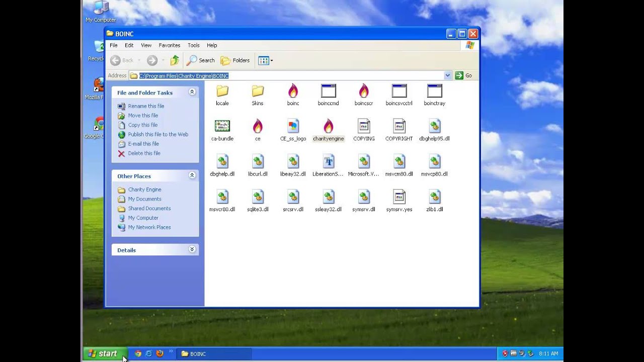Collapse the Other Places panel
This screenshot has height=362, width=644.
pos(192,175)
